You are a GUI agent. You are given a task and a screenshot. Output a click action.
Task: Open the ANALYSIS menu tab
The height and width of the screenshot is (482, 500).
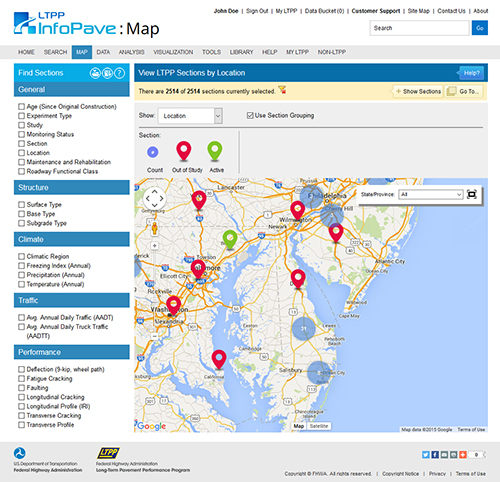click(x=131, y=52)
